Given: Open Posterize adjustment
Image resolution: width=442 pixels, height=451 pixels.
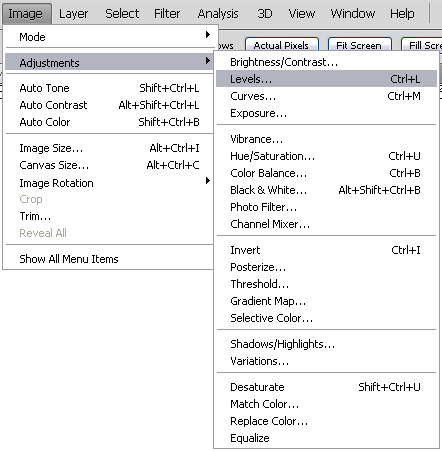Looking at the screenshot, I should (x=326, y=267).
